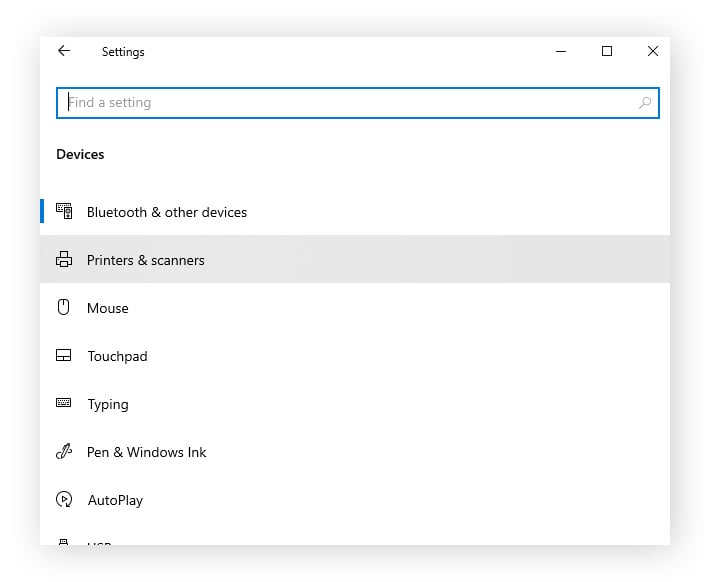Viewport: 710px width, 582px height.
Task: Click the keyboard icon beside Typing
Action: tap(64, 404)
